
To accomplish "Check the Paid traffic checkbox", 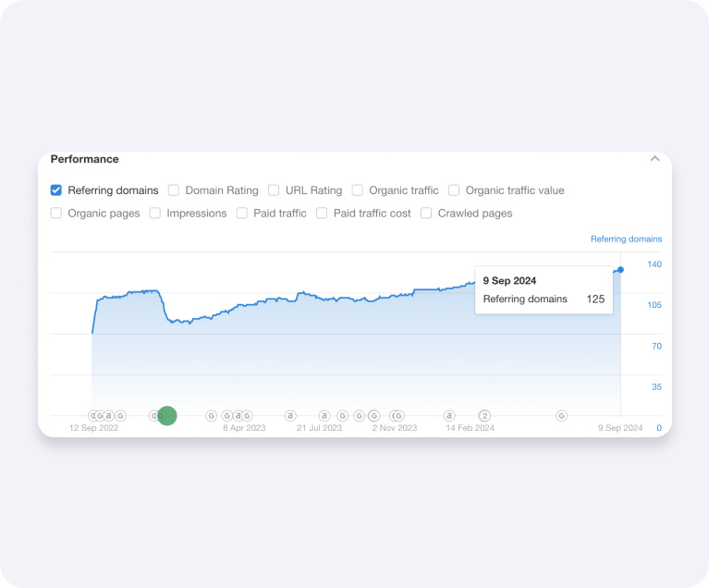I will (x=242, y=213).
